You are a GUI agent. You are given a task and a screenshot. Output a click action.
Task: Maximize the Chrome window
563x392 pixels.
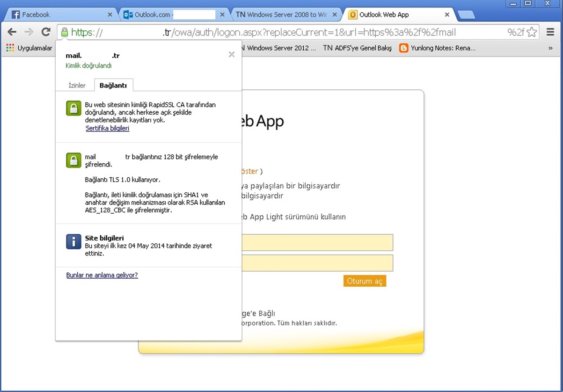click(x=528, y=3)
